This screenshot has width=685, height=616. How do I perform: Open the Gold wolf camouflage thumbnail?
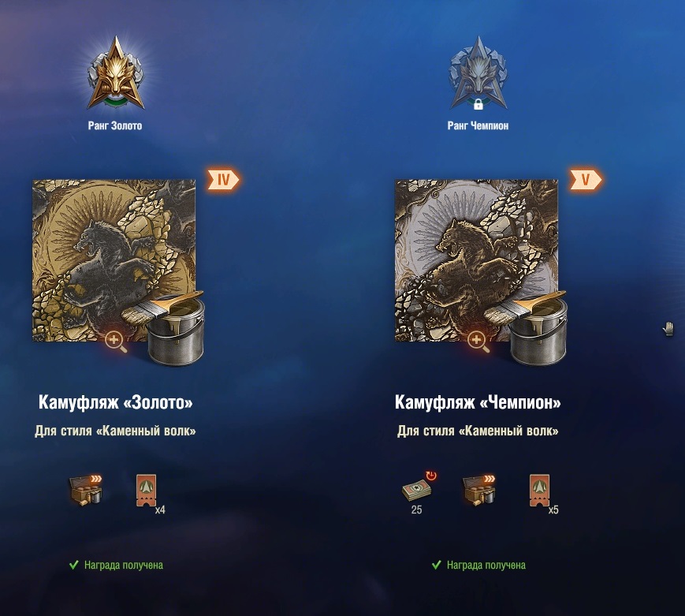tap(114, 260)
